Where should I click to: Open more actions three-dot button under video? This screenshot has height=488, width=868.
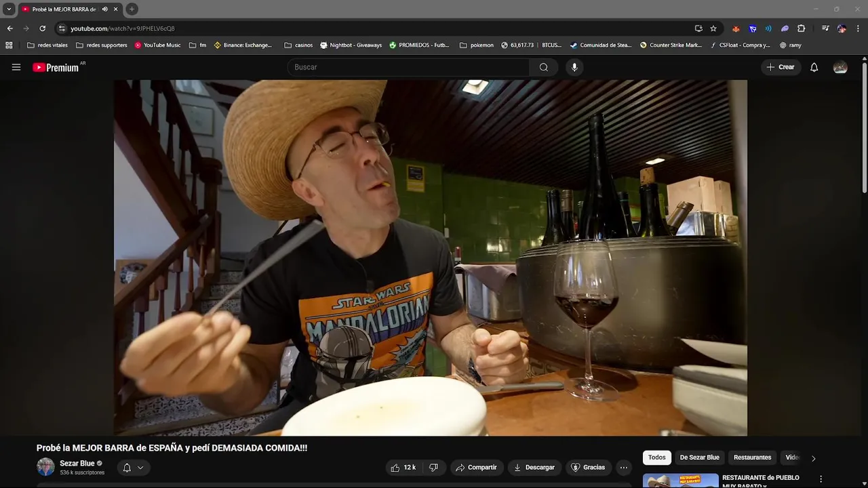tap(624, 467)
